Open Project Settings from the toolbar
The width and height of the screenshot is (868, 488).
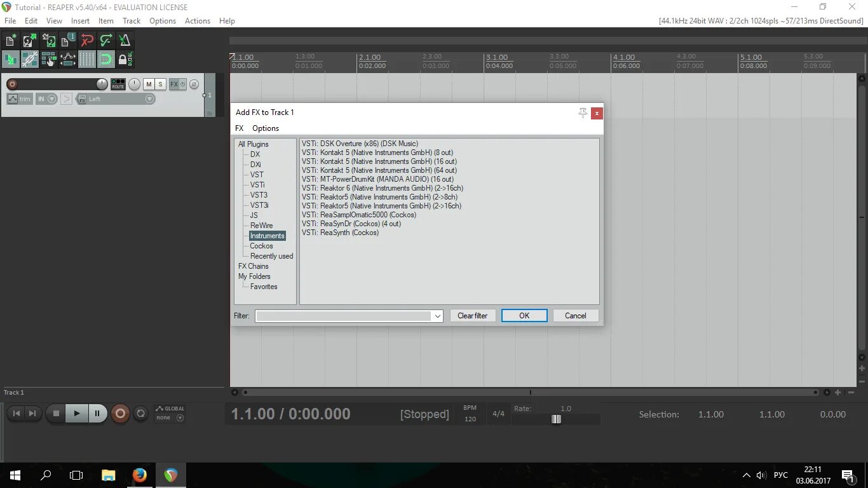tap(68, 41)
